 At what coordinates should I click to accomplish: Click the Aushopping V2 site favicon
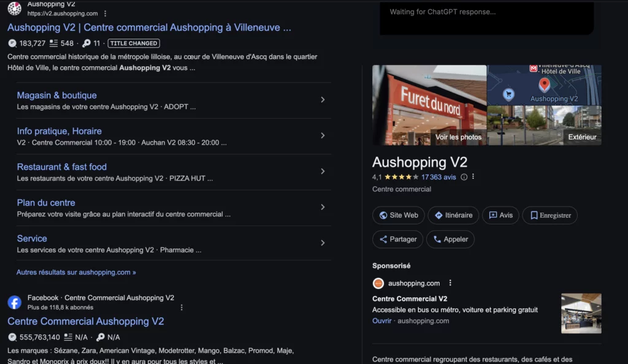pyautogui.click(x=15, y=9)
